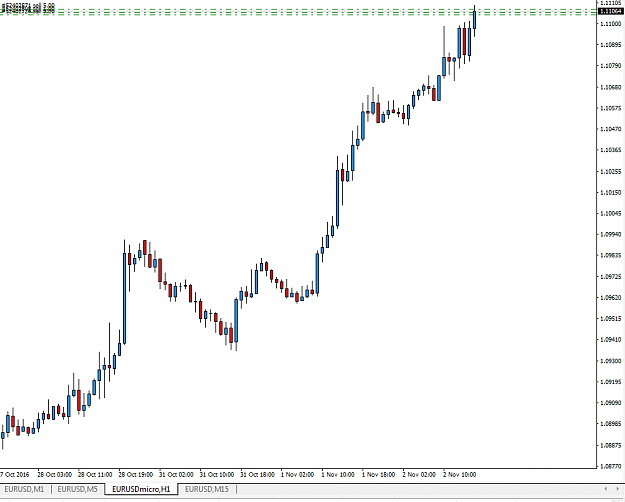
Task: Click the 1 Nov 10:00 time label
Action: click(338, 474)
